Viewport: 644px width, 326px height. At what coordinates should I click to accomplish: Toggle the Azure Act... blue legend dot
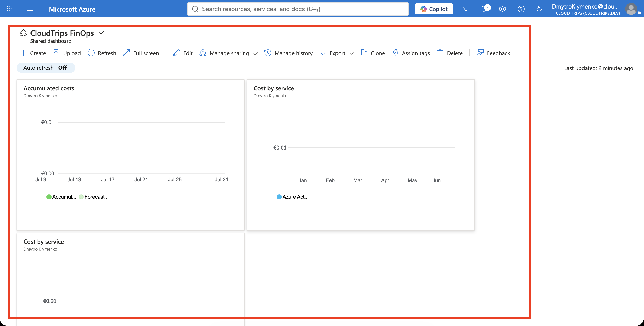pyautogui.click(x=279, y=197)
